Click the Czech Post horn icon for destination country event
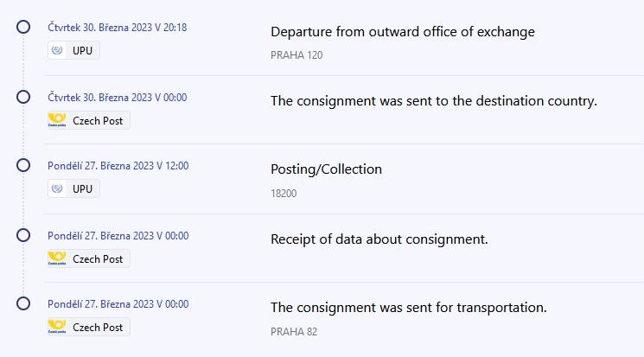The height and width of the screenshot is (357, 644). tap(58, 120)
